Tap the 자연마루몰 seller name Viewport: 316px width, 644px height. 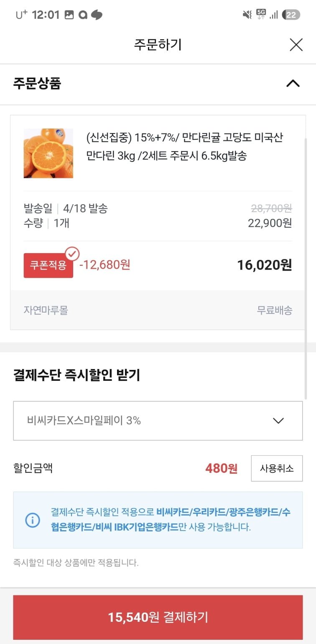[46, 310]
